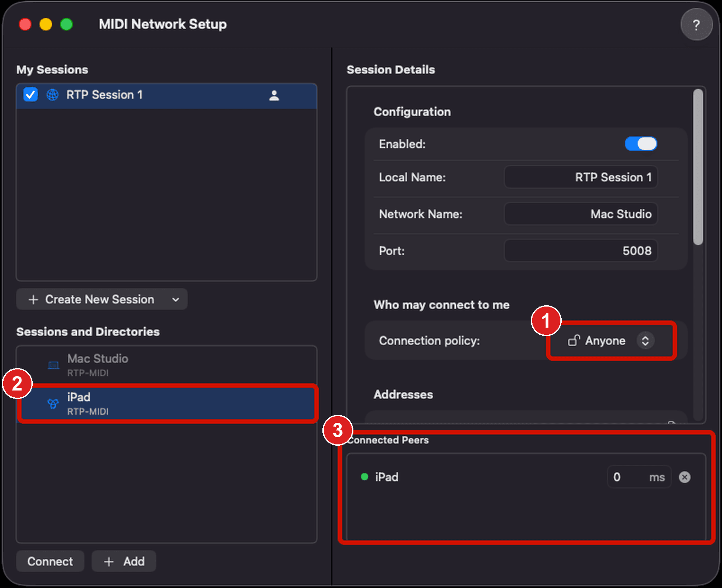
Task: Click the red close window button
Action: 25,24
